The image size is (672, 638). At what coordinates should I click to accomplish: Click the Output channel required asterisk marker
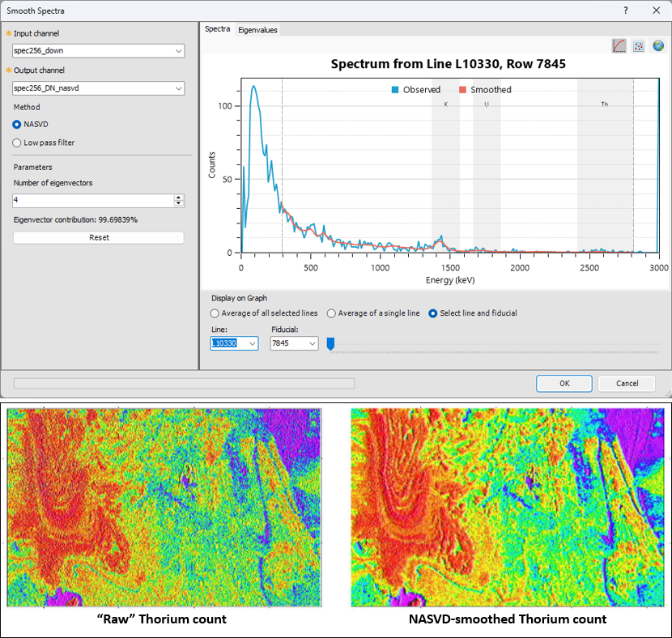pyautogui.click(x=7, y=70)
